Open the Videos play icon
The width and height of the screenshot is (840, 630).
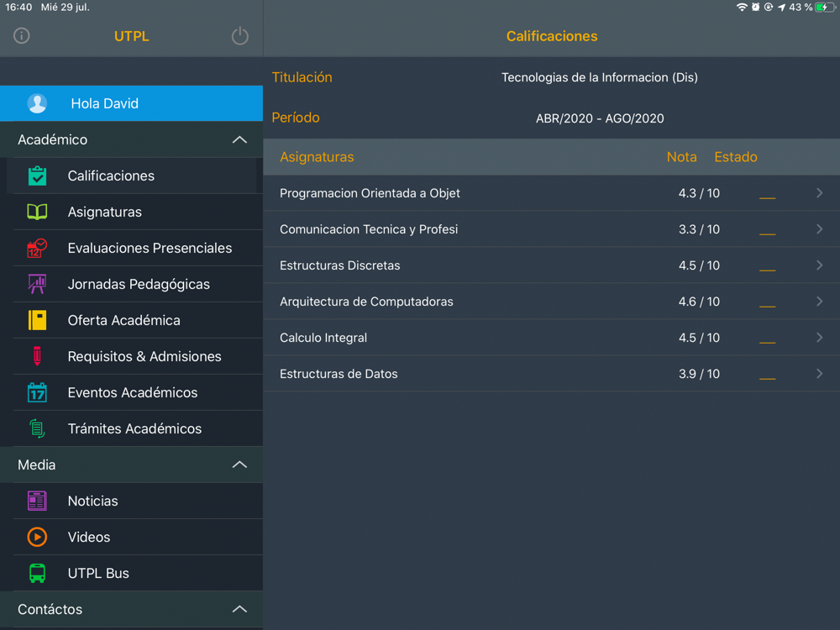[x=37, y=537]
